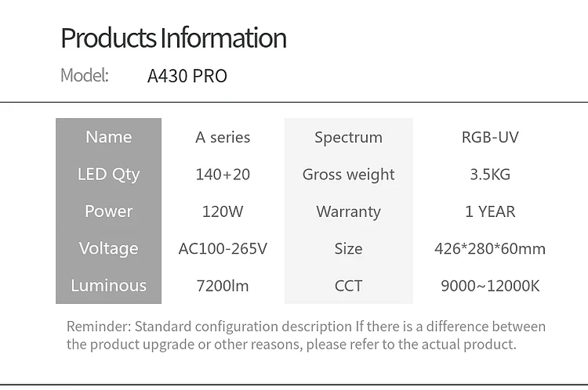Click the Voltage label cell
Image resolution: width=588 pixels, height=390 pixels.
tap(108, 248)
